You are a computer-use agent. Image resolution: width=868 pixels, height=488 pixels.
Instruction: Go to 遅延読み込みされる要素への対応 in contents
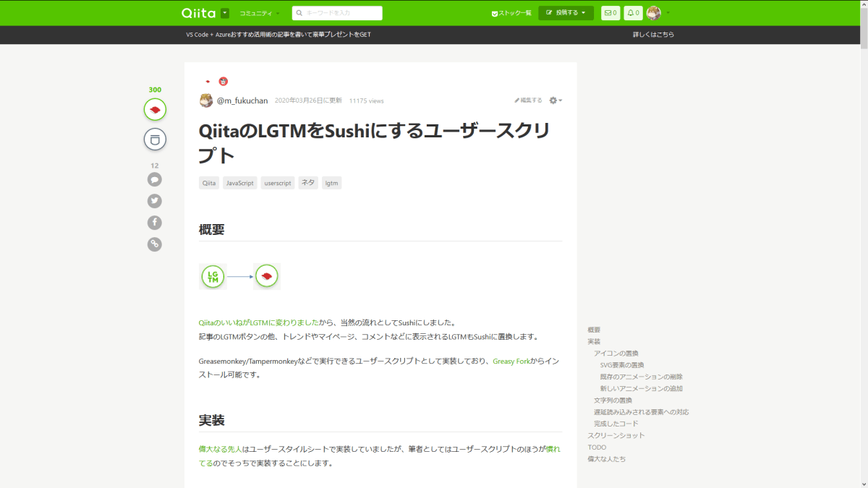tap(642, 412)
